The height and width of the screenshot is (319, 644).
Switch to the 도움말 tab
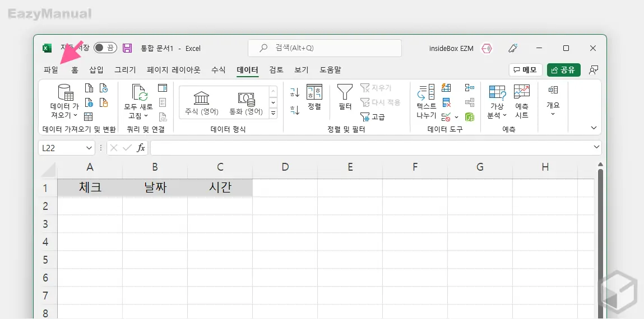[x=330, y=70]
